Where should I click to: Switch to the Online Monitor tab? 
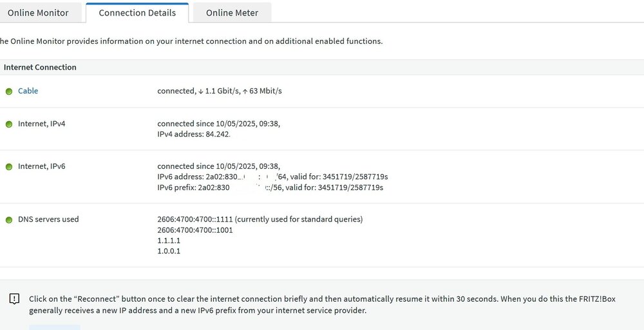[38, 13]
